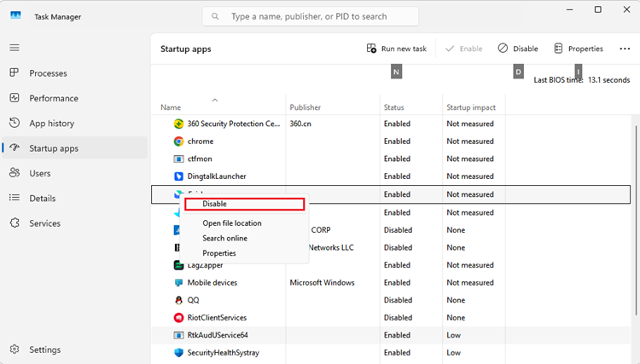This screenshot has width=640, height=364.
Task: Click Low impact in RtkAudUService64 row
Action: tap(453, 335)
